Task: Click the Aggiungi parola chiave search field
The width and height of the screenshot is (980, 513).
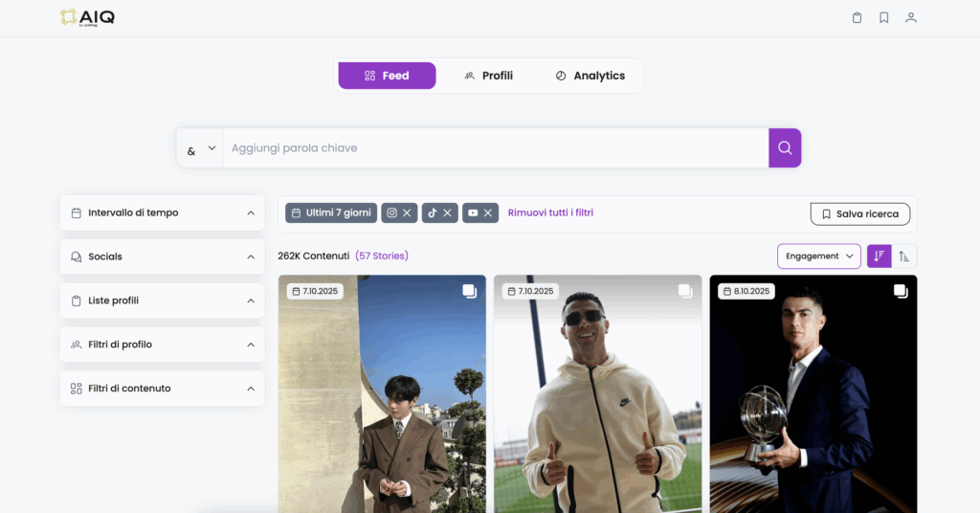Action: tap(495, 148)
